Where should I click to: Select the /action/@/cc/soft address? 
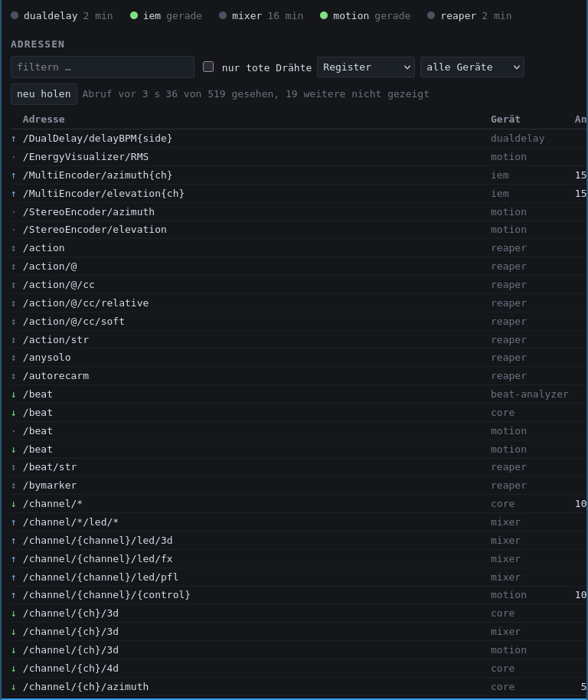(x=73, y=321)
